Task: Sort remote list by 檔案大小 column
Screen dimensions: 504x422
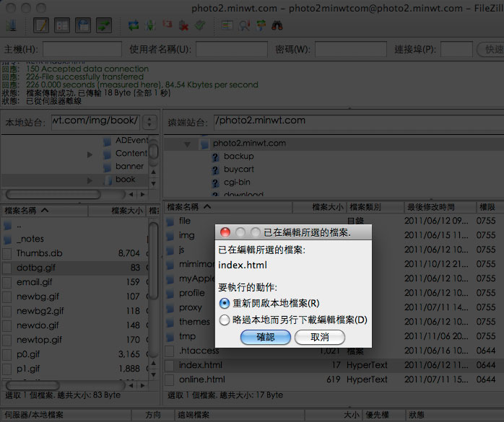Action: coord(319,207)
